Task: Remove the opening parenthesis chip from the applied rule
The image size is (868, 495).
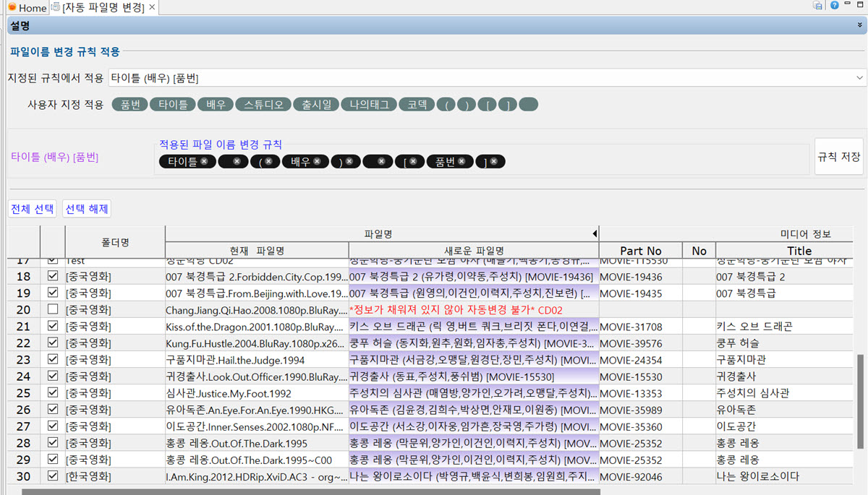Action: pos(268,162)
